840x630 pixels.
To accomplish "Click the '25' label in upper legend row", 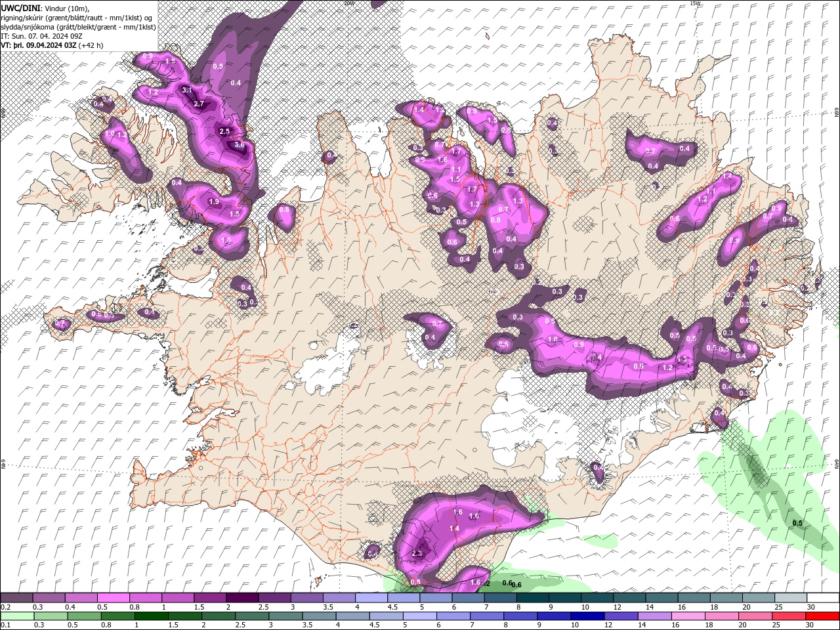I will click(x=779, y=607).
